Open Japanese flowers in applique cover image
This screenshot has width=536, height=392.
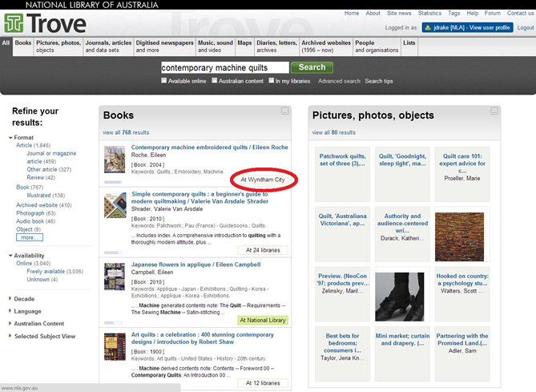tap(115, 276)
